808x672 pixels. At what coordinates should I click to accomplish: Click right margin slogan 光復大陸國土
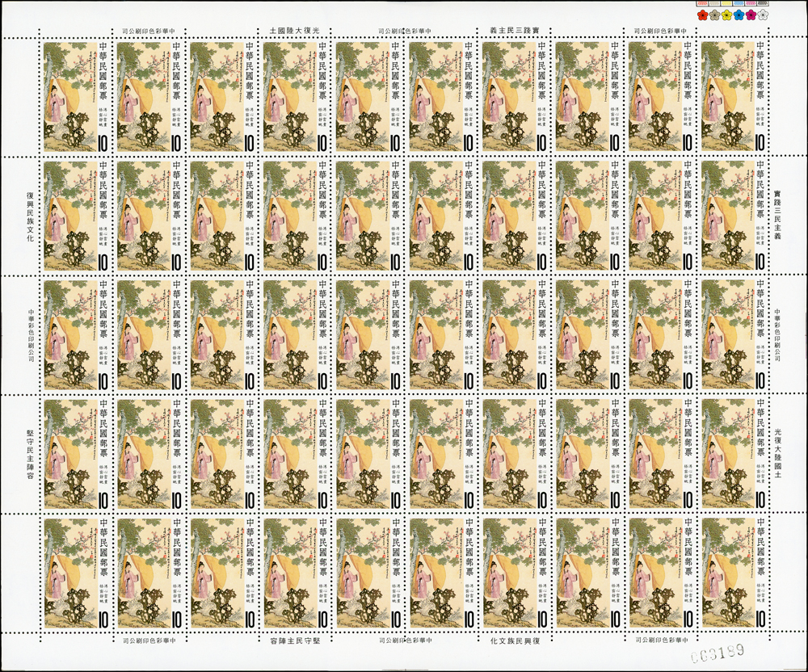(777, 453)
